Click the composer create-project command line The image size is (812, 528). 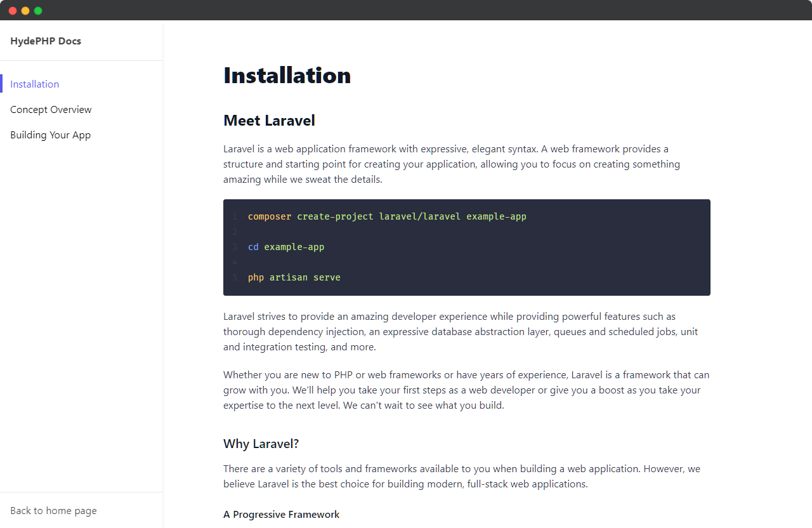[x=386, y=216]
